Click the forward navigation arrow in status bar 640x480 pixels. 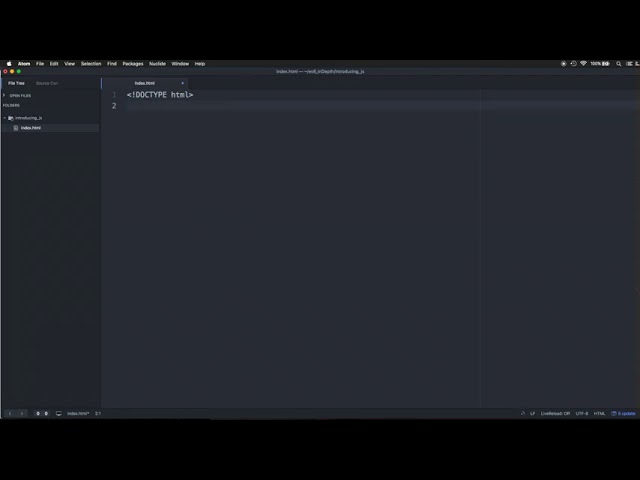tap(22, 413)
